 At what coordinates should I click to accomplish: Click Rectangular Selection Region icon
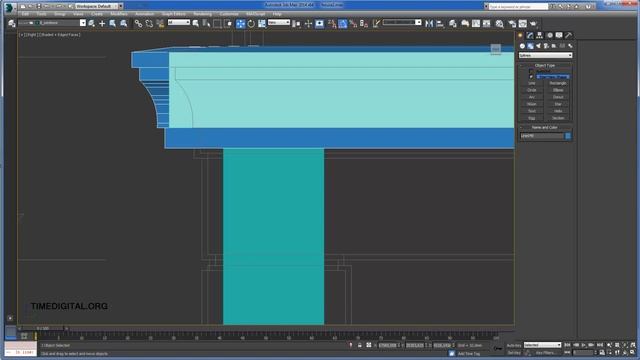[x=217, y=24]
